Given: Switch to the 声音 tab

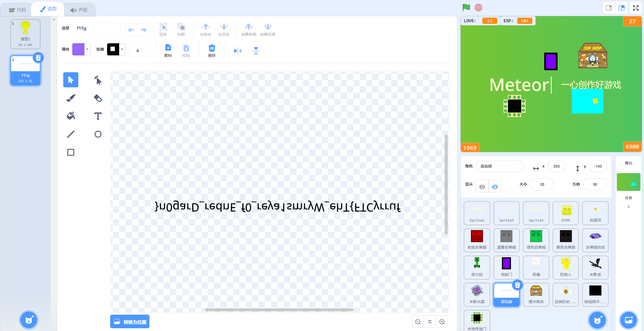Looking at the screenshot, I should 79,10.
